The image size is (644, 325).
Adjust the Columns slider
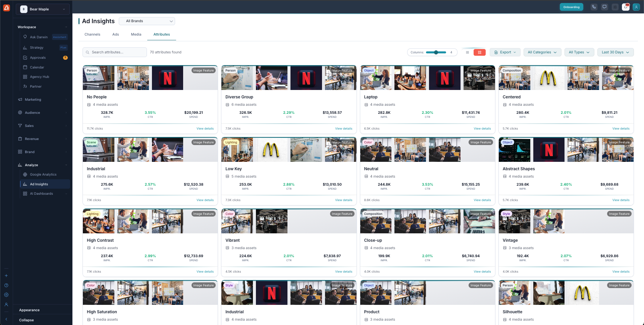coord(436,52)
